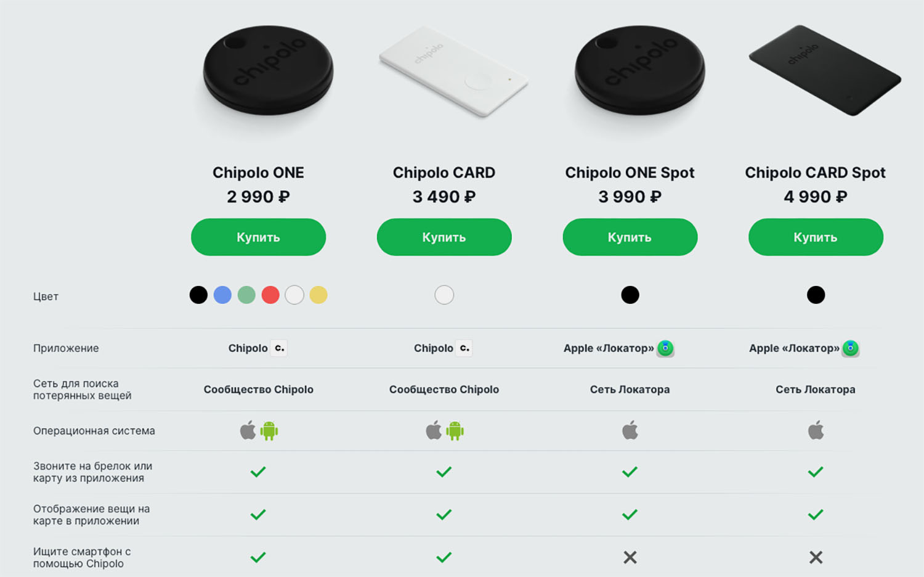Click the Apple Locator icon for CARD Spot
This screenshot has width=924, height=577.
click(850, 348)
